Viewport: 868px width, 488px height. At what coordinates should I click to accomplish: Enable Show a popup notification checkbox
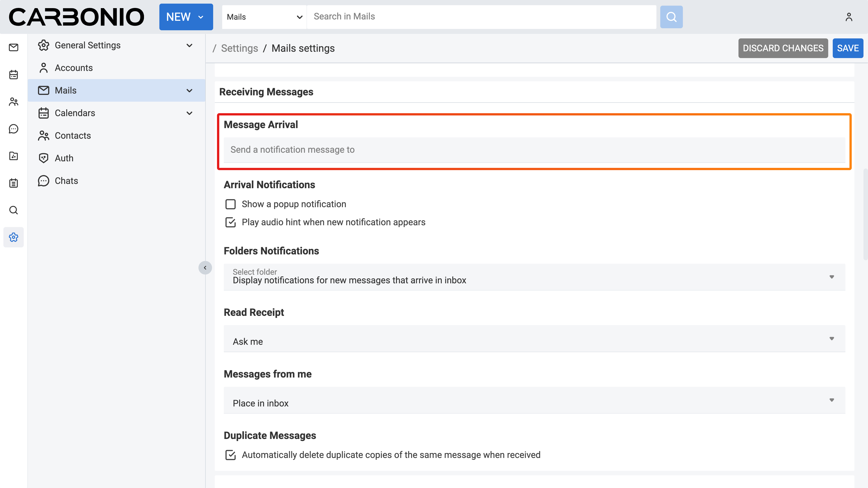pyautogui.click(x=231, y=204)
